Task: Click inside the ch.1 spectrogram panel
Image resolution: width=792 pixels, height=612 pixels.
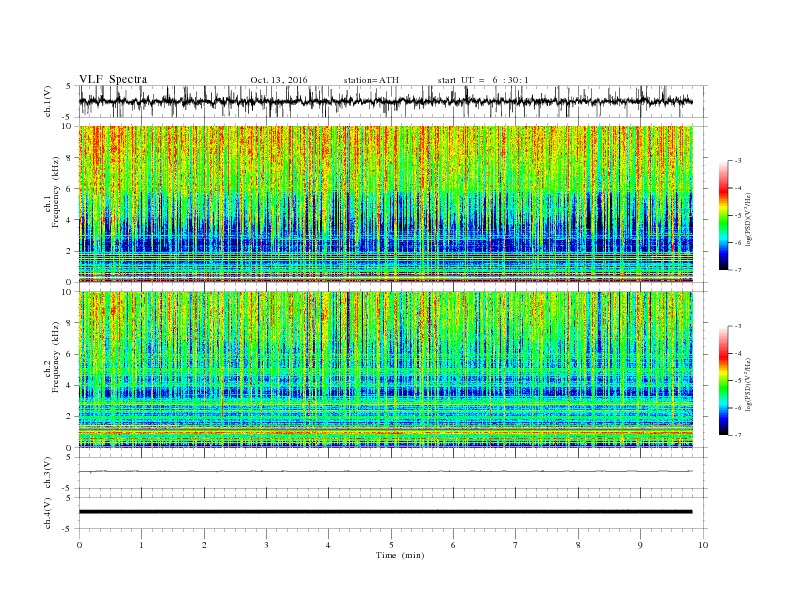Action: tap(386, 204)
